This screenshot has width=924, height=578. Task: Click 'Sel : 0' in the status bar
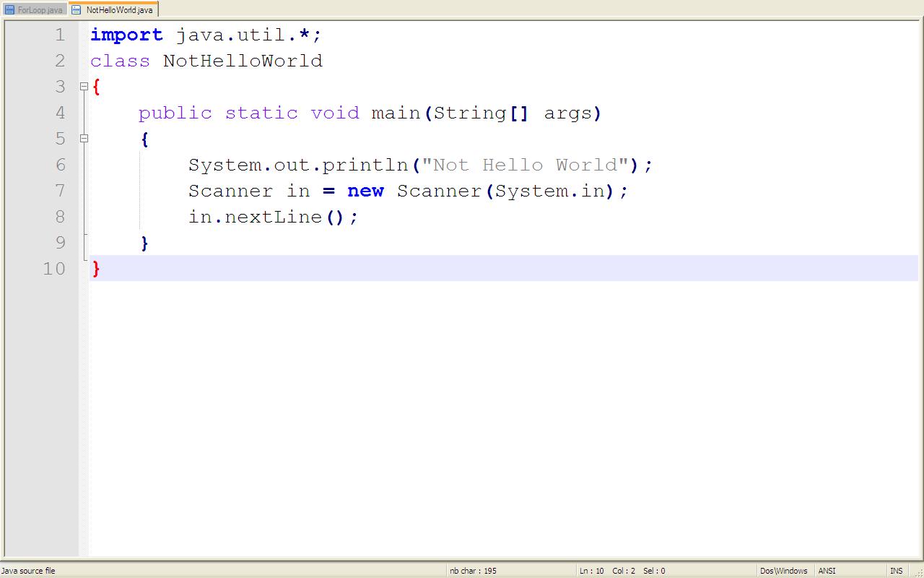click(654, 571)
